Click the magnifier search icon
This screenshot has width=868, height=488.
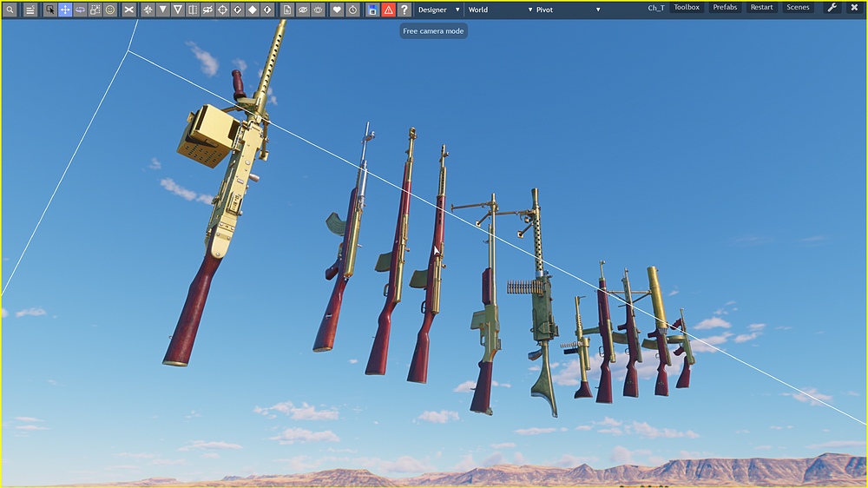click(10, 10)
